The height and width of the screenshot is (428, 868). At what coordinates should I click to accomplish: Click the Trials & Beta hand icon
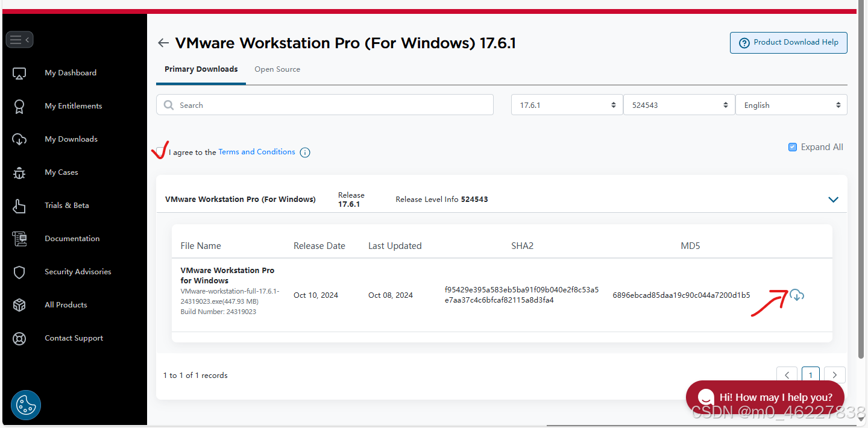[x=19, y=206]
